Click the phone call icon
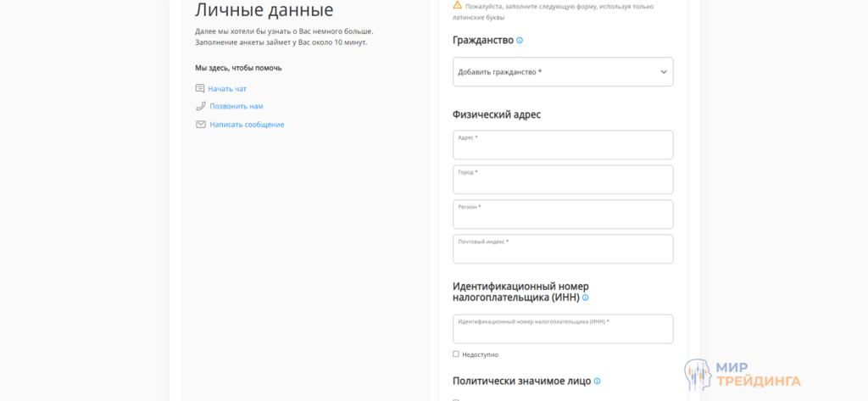 pos(200,106)
